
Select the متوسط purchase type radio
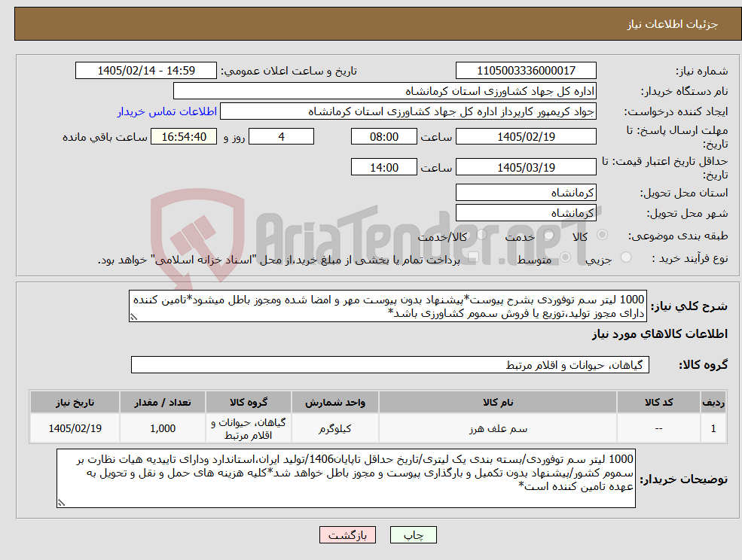coord(566,257)
